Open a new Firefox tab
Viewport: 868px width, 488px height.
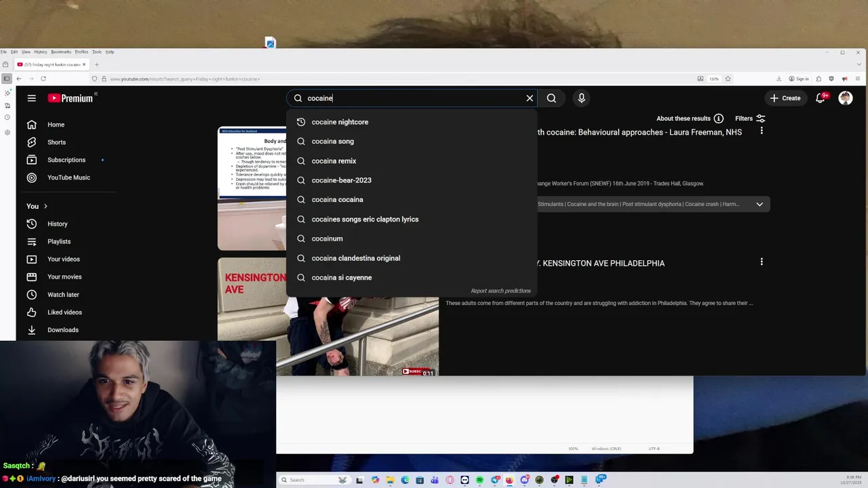[x=96, y=64]
